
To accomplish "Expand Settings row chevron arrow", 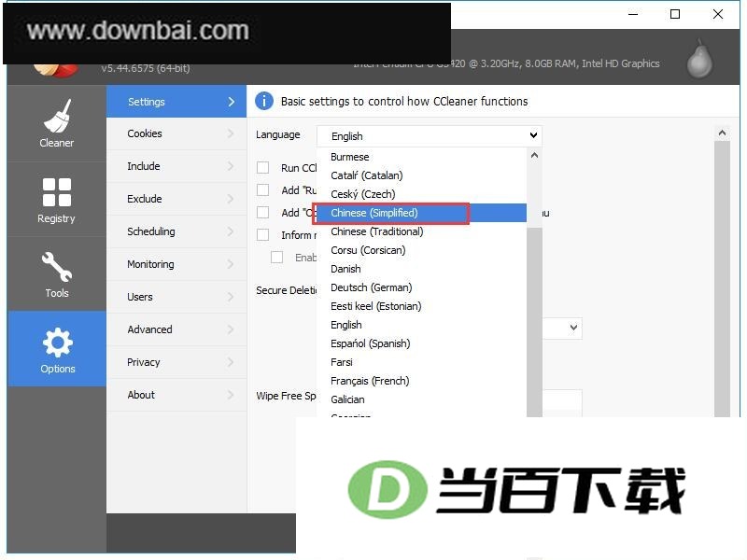I will click(231, 102).
